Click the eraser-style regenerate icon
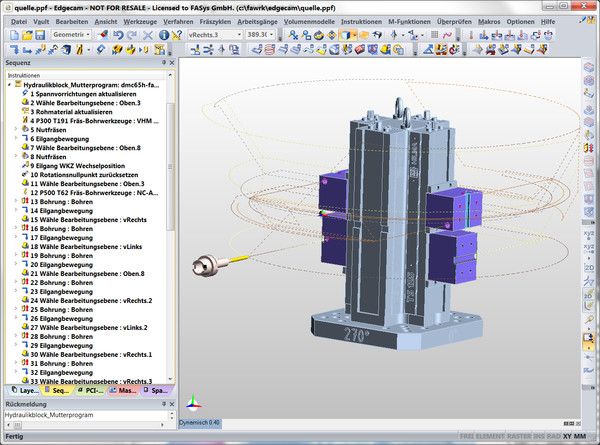This screenshot has height=445, width=600. [x=104, y=35]
